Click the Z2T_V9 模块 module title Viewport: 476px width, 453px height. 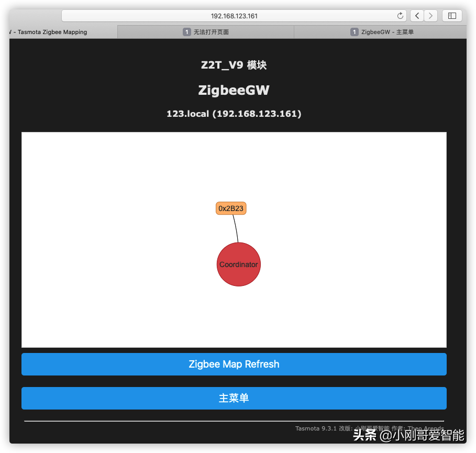234,65
